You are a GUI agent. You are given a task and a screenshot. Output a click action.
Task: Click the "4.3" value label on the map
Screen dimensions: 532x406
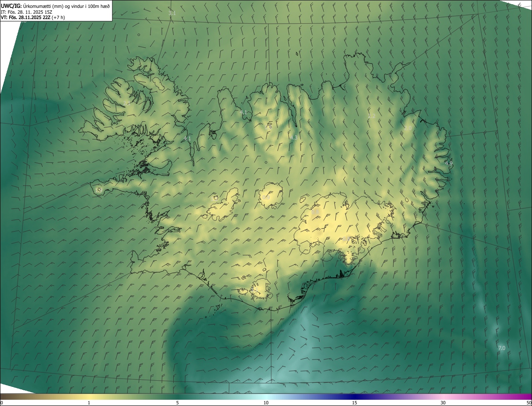293,137
